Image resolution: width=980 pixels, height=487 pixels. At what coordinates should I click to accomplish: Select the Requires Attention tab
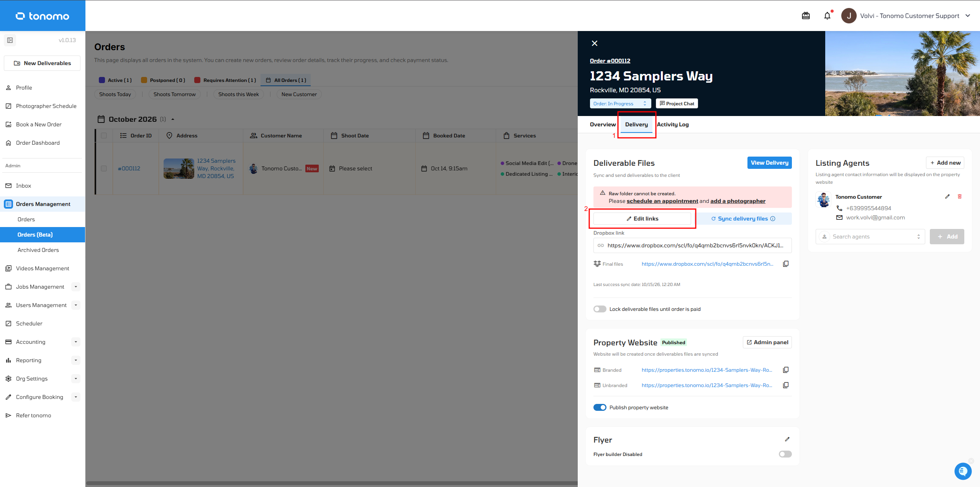225,80
